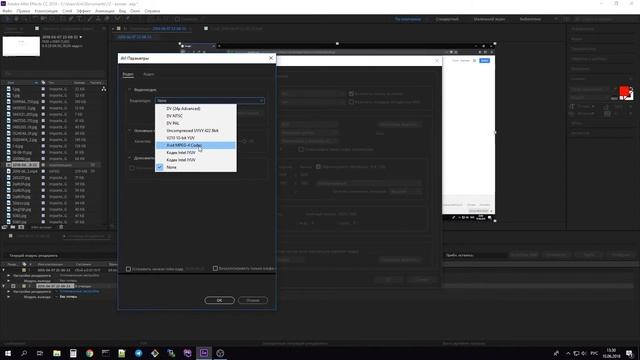Screen dimensions: 640x360
Task: Click the flowchart icon in project panel
Action: tap(104, 89)
